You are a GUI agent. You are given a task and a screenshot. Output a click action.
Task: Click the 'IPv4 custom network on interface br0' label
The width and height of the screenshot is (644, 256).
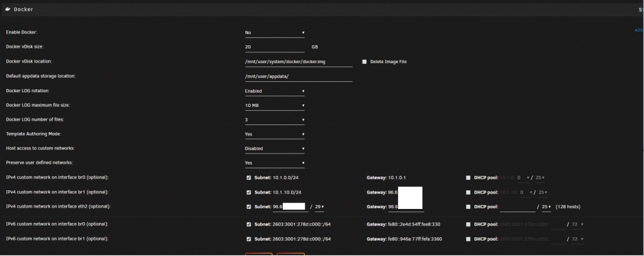(x=57, y=177)
